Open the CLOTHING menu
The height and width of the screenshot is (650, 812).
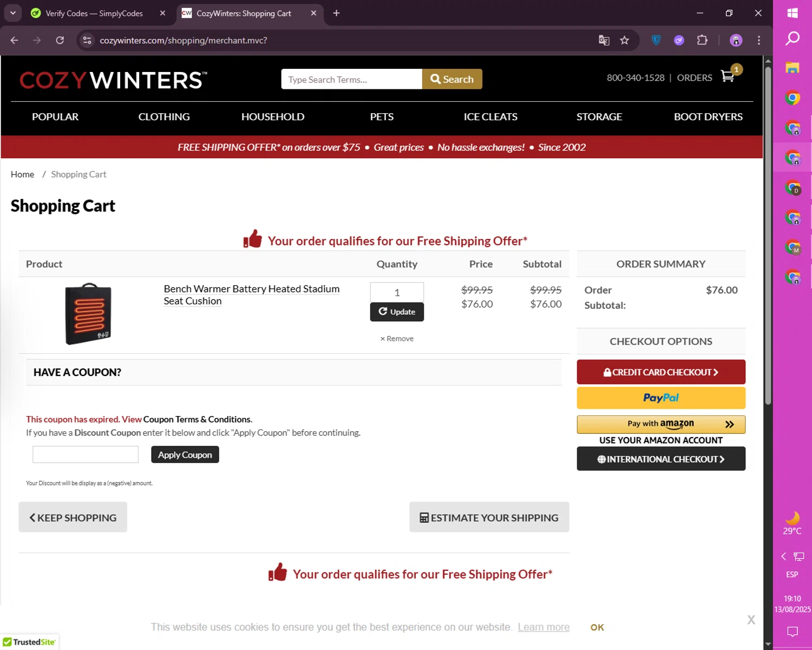click(164, 117)
